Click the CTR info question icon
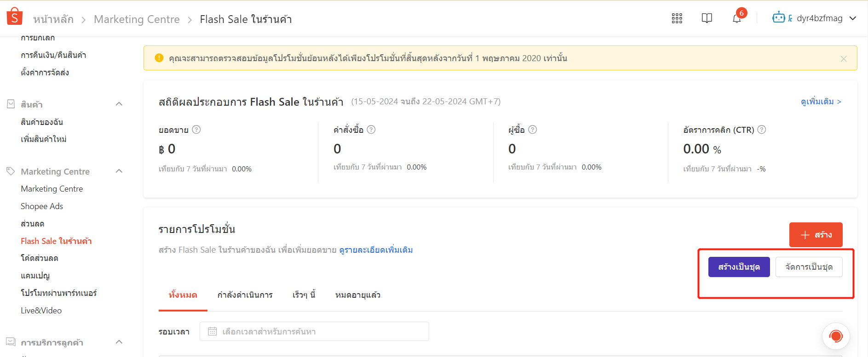 [762, 130]
